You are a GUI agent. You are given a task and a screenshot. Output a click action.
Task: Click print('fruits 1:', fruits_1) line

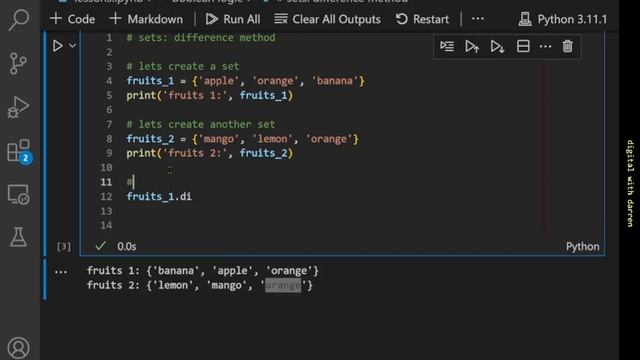pos(210,96)
